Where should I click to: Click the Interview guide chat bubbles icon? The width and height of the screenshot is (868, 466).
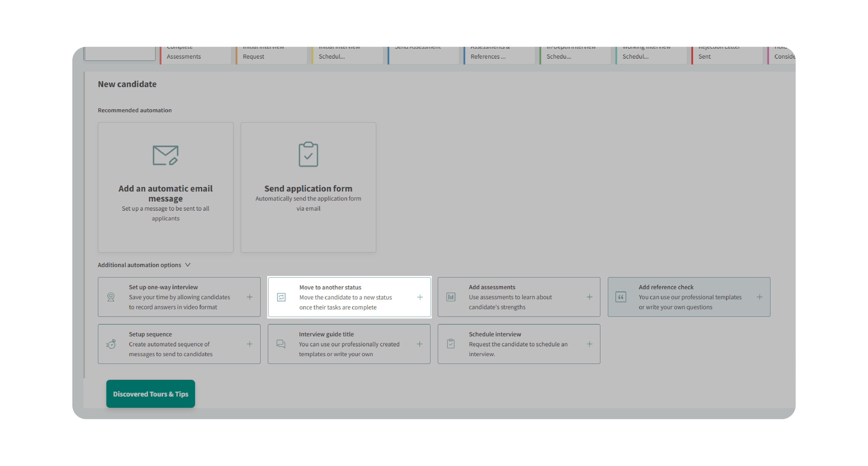pyautogui.click(x=281, y=344)
